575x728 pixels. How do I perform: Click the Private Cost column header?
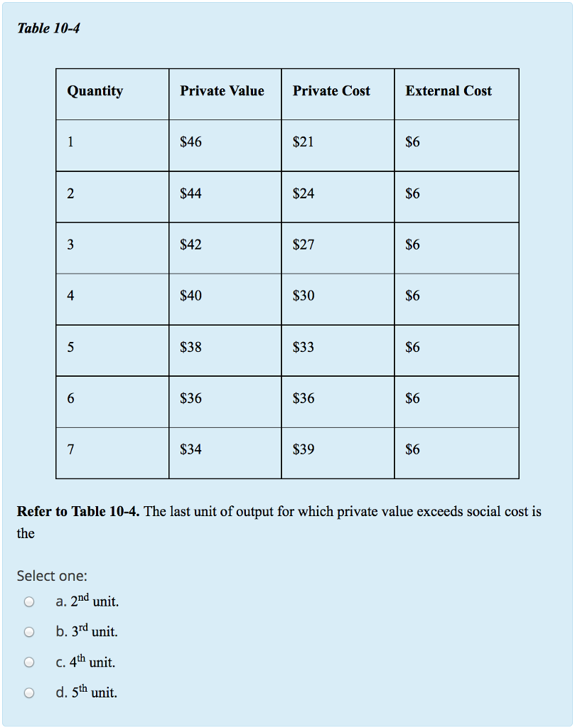tap(331, 91)
